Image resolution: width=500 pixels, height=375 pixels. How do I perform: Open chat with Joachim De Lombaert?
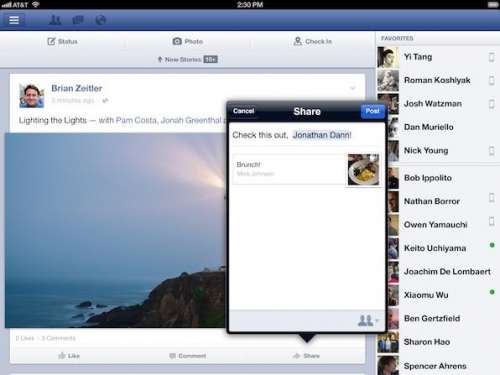(x=443, y=272)
